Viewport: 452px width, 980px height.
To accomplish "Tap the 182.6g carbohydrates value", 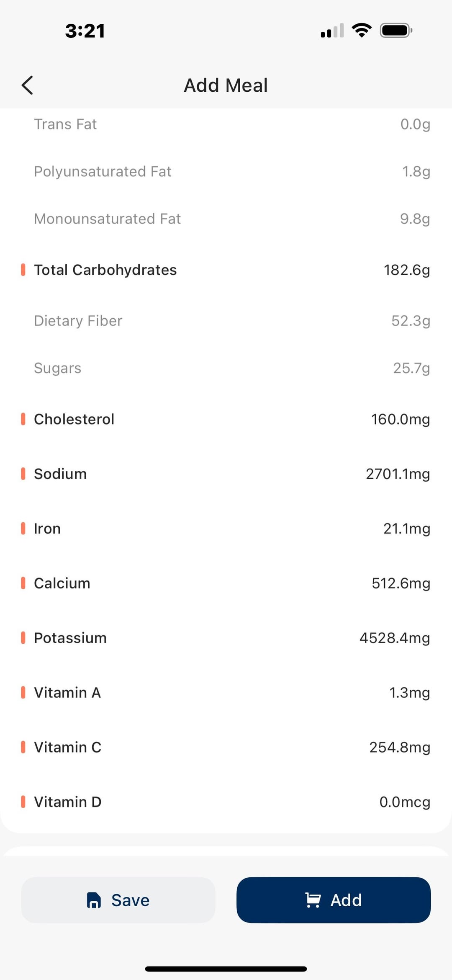I will pyautogui.click(x=407, y=270).
